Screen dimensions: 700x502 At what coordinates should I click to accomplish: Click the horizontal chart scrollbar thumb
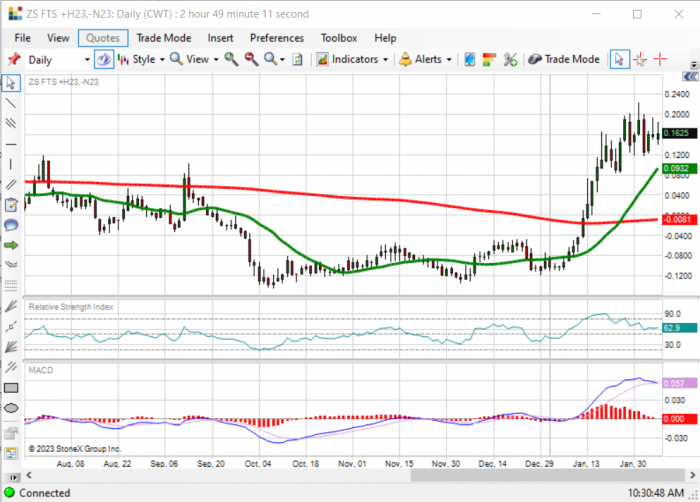(547, 475)
